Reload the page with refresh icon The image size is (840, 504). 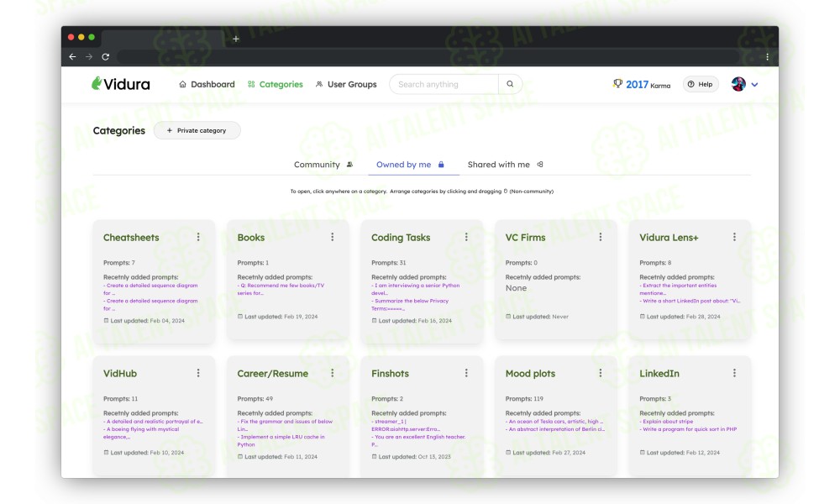(106, 56)
